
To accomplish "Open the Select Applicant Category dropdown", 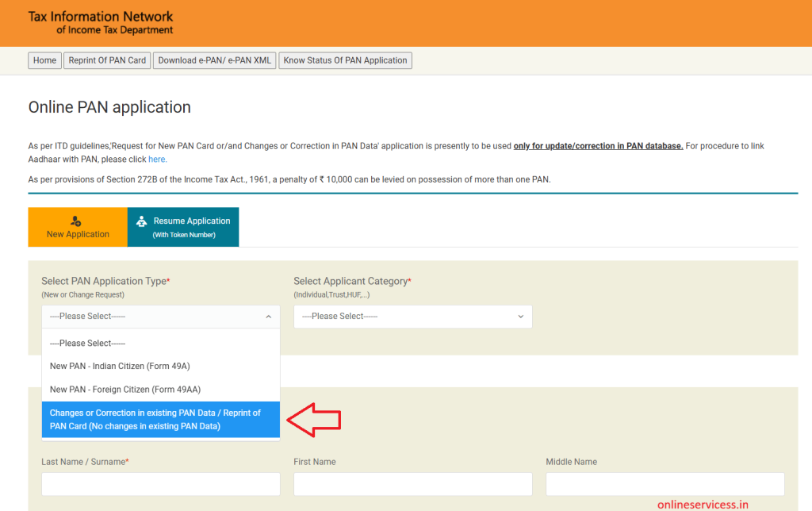I will point(412,317).
